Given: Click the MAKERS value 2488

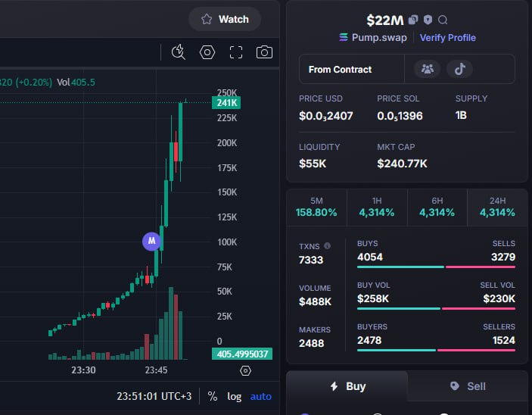Looking at the screenshot, I should (x=312, y=343).
